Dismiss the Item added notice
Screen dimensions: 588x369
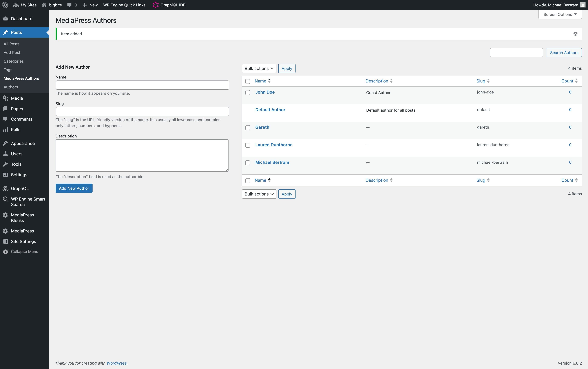point(575,34)
